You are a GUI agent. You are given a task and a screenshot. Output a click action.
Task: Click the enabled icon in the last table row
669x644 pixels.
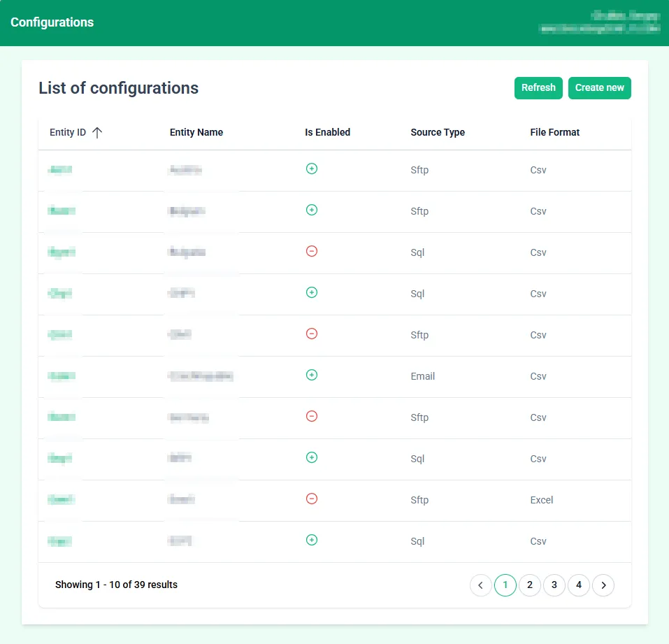click(x=312, y=540)
